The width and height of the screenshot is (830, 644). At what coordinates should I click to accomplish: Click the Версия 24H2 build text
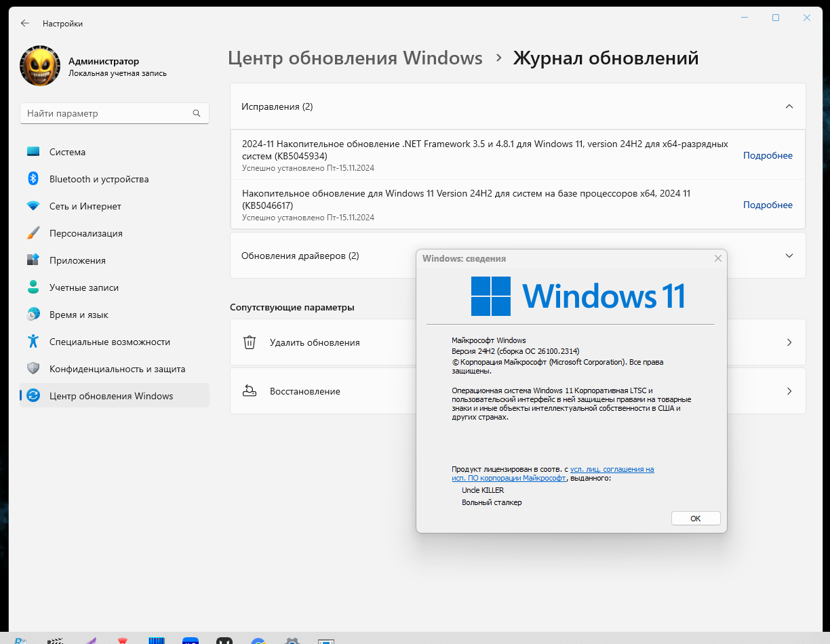514,352
